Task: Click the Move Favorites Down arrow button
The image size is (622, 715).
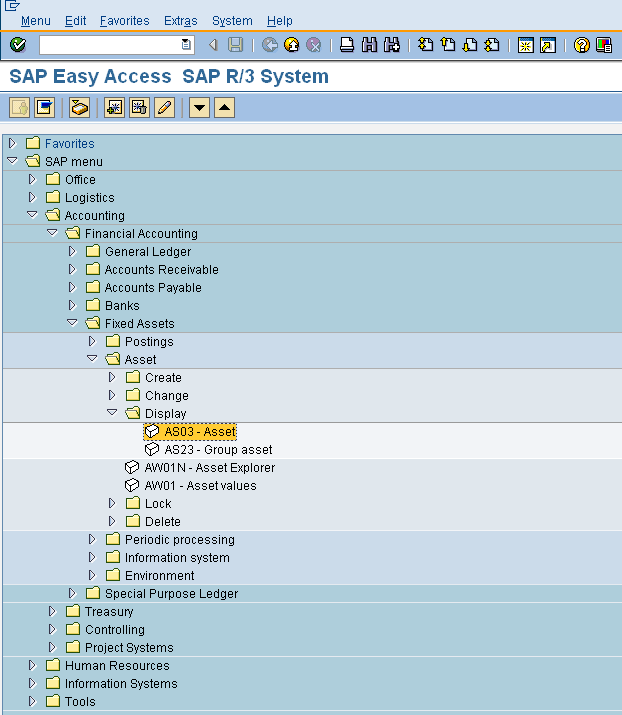Action: point(200,107)
